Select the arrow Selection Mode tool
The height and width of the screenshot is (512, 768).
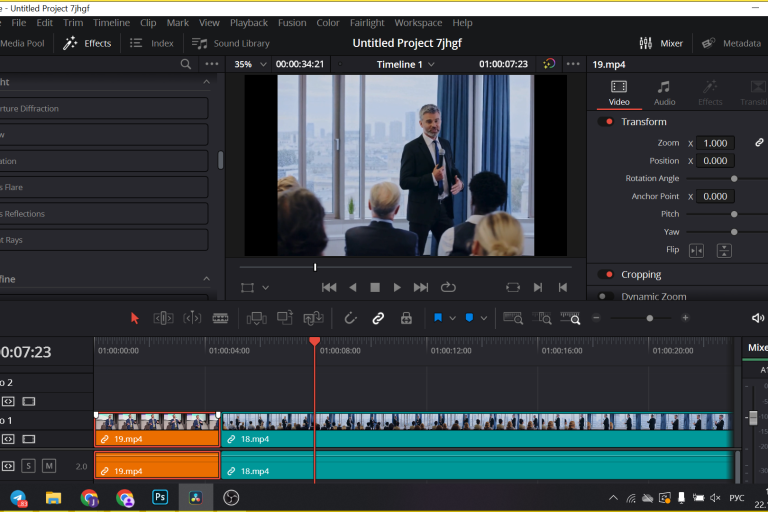(135, 318)
